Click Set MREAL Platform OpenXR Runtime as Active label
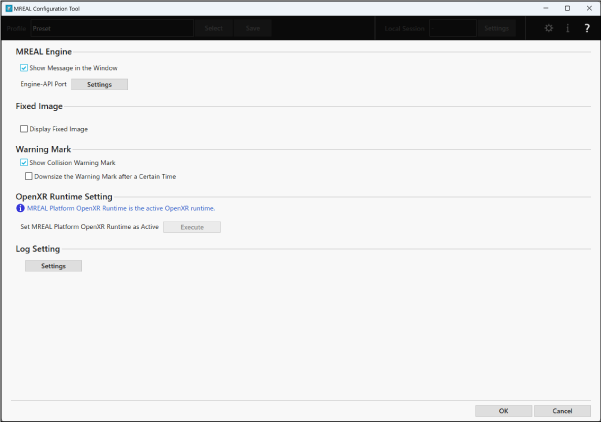The width and height of the screenshot is (601, 422). 90,227
